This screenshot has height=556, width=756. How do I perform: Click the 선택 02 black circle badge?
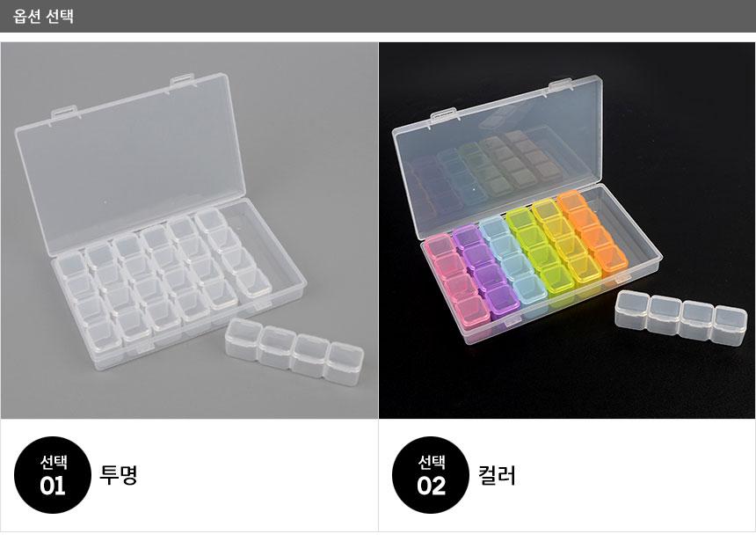click(431, 475)
